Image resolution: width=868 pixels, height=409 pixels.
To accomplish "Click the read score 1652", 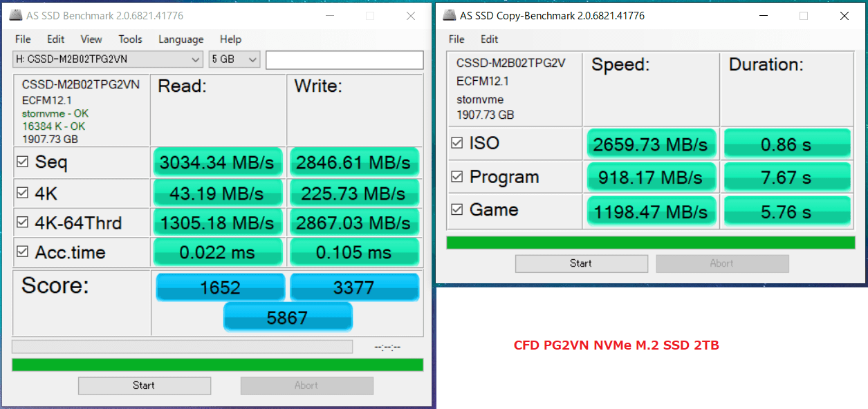I will [221, 287].
